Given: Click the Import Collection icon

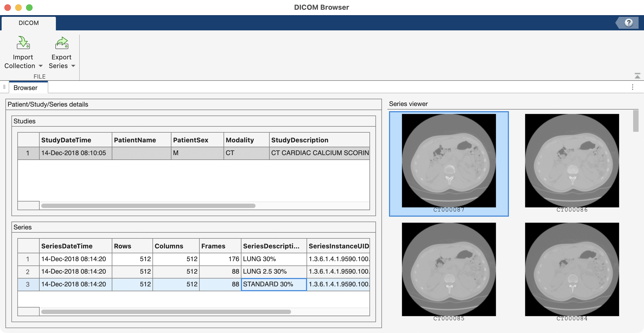Looking at the screenshot, I should [x=23, y=43].
